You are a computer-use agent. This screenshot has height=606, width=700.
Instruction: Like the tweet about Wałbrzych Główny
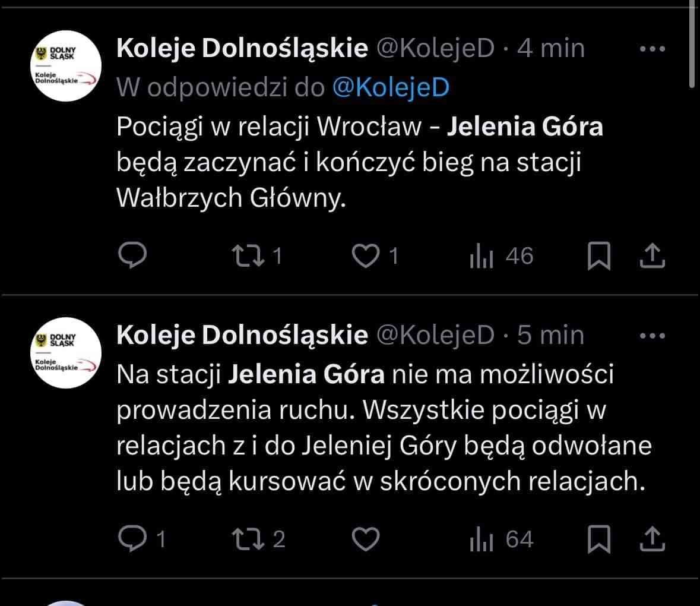point(366,255)
